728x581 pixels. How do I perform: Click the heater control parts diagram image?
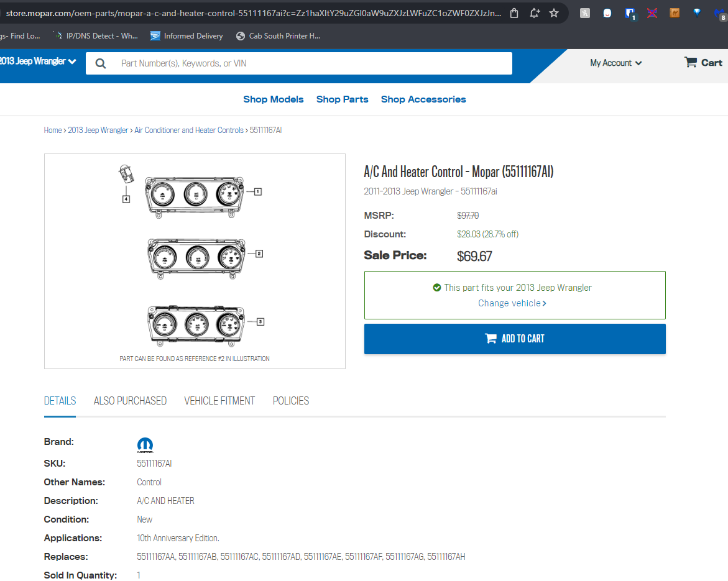[195, 261]
